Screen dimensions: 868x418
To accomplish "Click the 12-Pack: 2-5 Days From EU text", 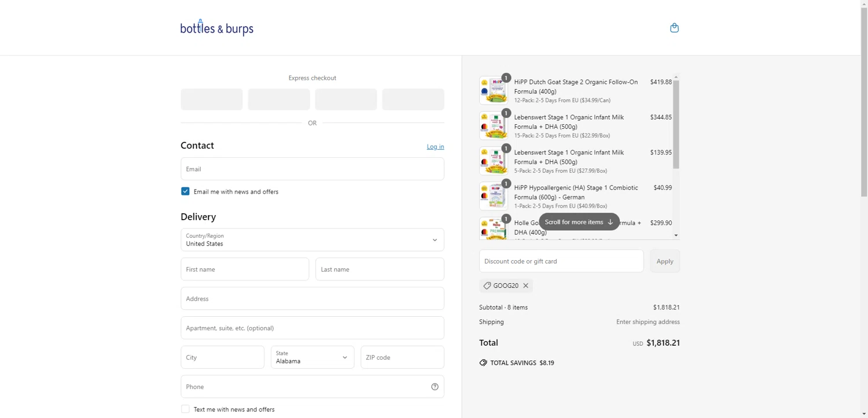I will click(562, 101).
